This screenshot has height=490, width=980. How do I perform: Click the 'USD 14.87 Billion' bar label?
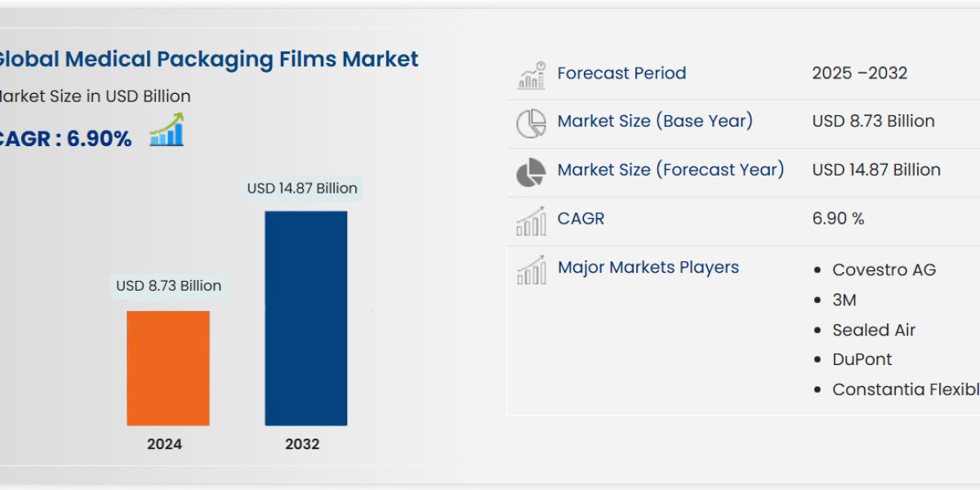pyautogui.click(x=302, y=189)
